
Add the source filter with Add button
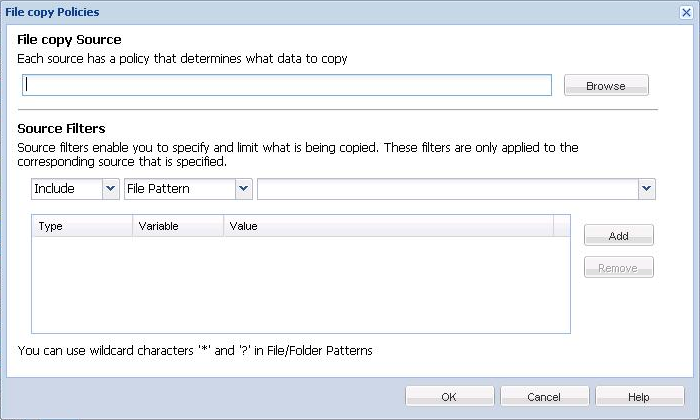pos(618,236)
